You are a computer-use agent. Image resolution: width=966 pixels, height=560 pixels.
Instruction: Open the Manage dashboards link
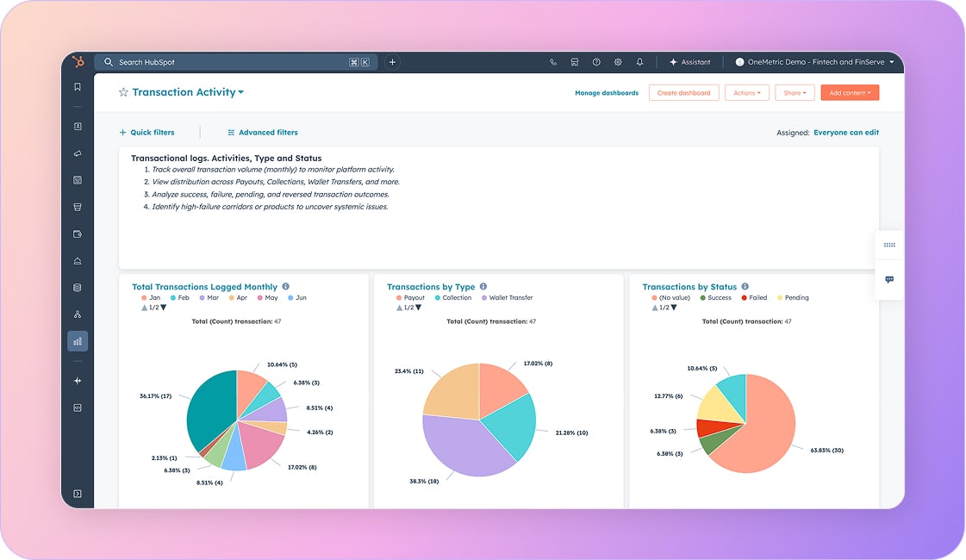point(607,93)
